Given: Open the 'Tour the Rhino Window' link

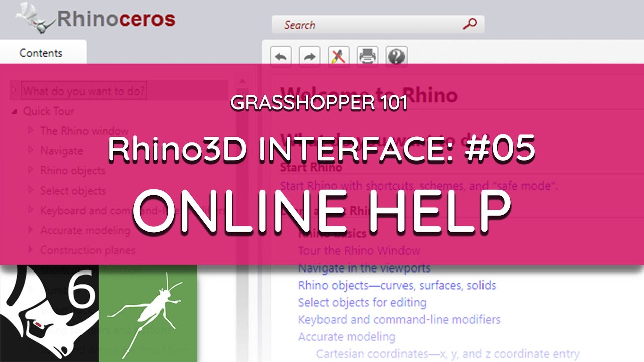Looking at the screenshot, I should (x=359, y=250).
